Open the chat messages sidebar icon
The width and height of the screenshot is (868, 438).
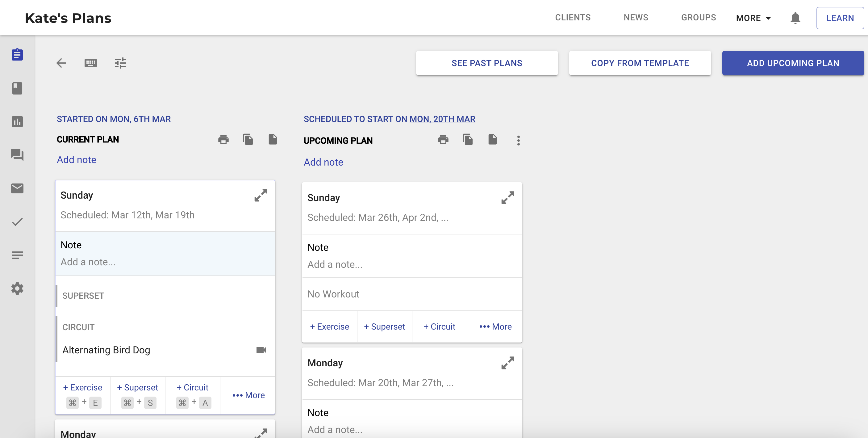click(17, 155)
